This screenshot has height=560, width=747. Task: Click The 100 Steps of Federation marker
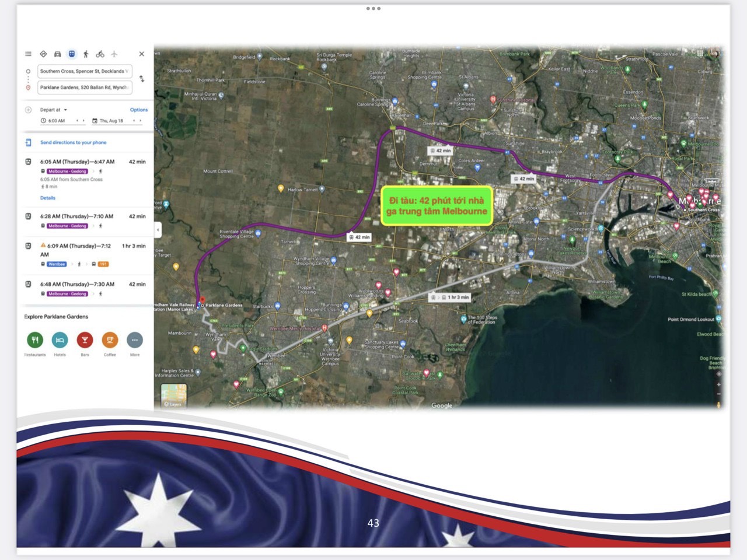coord(463,318)
